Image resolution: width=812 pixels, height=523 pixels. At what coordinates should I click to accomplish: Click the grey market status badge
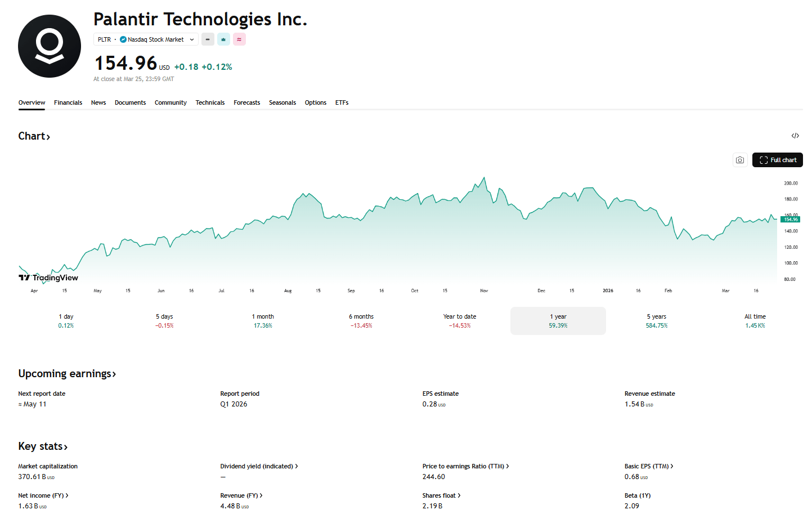click(x=208, y=39)
